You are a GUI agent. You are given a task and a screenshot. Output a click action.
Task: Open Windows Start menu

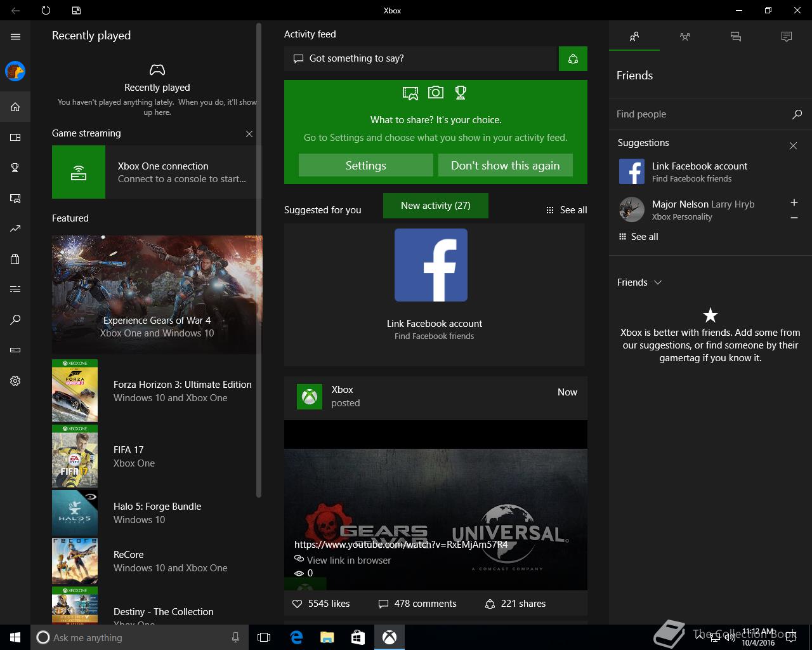coord(15,637)
